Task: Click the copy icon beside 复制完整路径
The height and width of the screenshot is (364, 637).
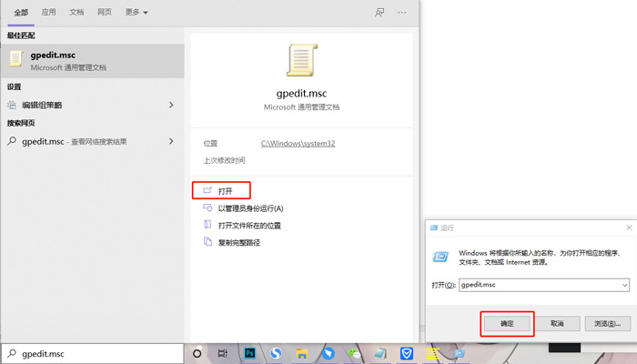Action: point(207,242)
